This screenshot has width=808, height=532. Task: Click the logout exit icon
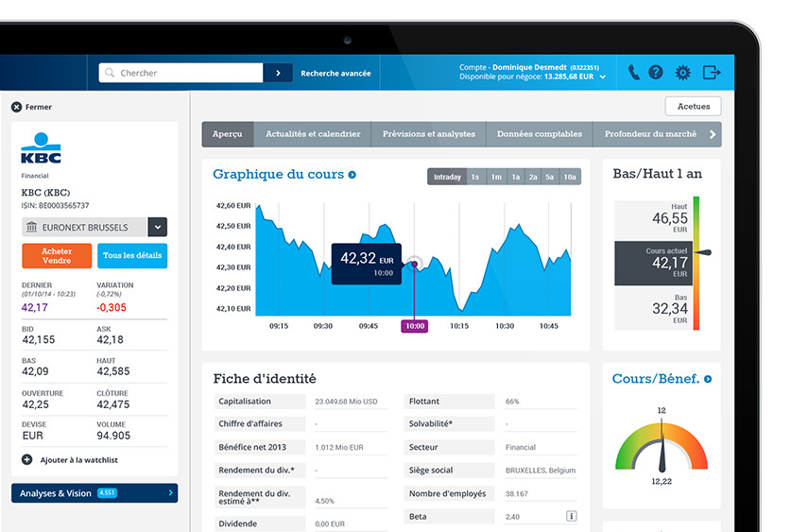(x=711, y=73)
